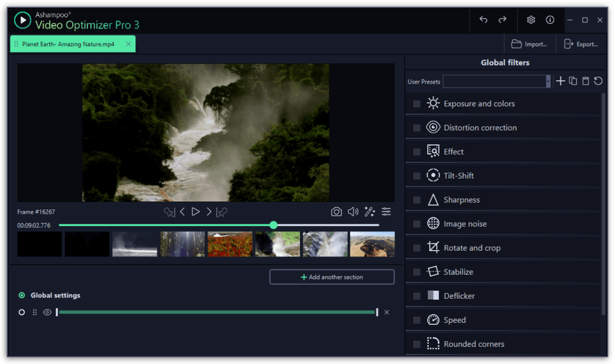This screenshot has height=364, width=615.
Task: Enable the Rounded corners checkbox
Action: (x=417, y=344)
